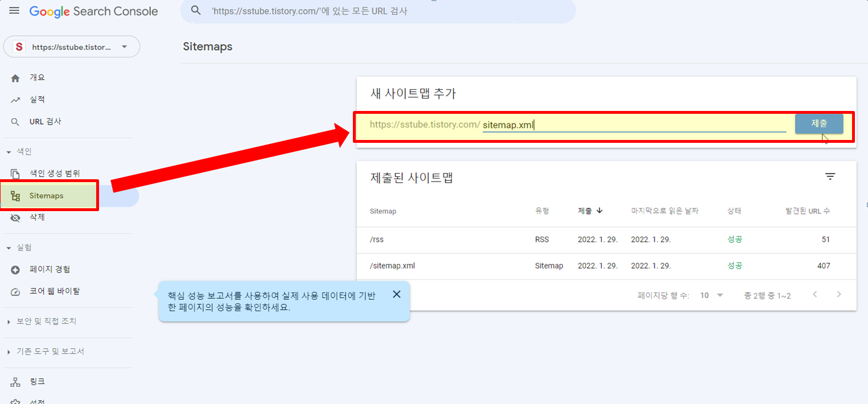The image size is (868, 404).
Task: Go to the previous page of sitemaps
Action: (x=815, y=295)
